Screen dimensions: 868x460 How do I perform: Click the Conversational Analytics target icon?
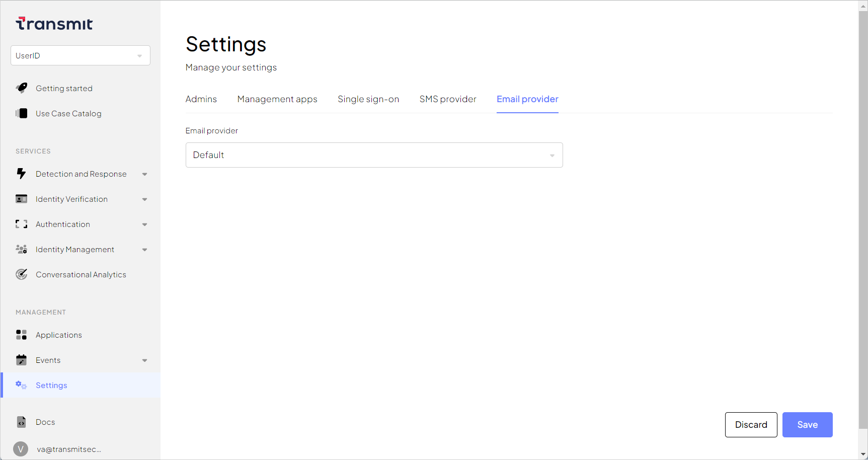click(x=22, y=274)
